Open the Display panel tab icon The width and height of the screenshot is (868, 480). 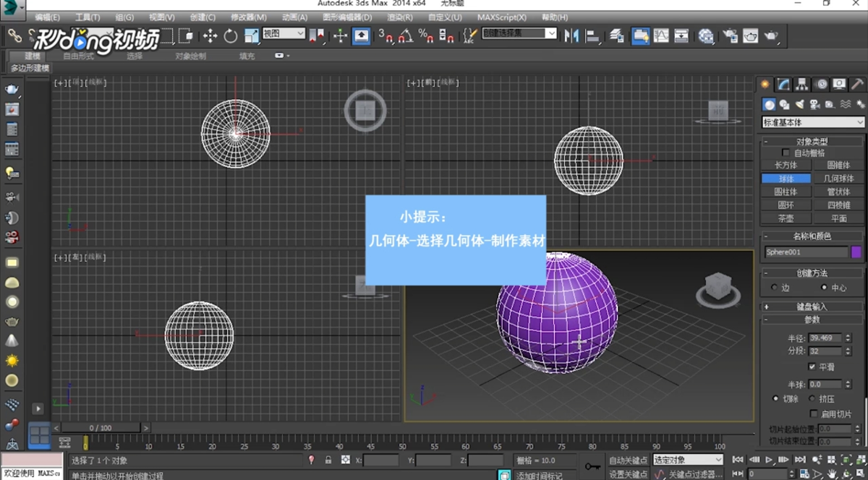pos(839,85)
